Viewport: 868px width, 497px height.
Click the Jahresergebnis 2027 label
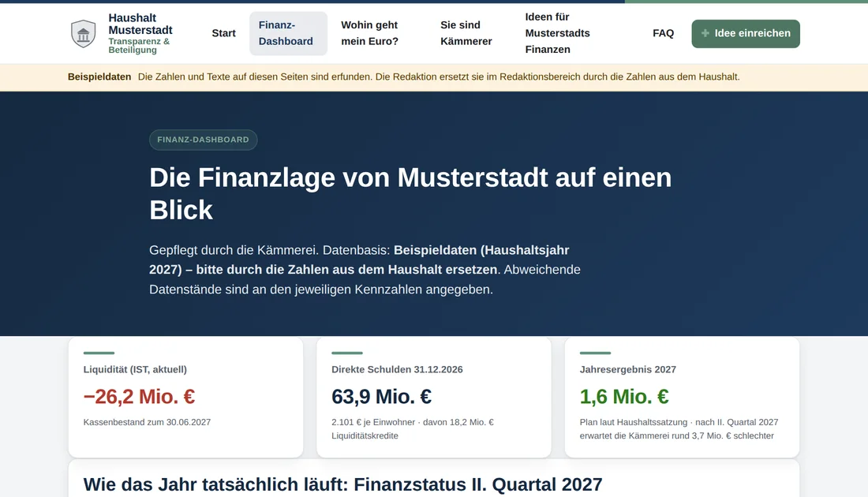point(628,370)
